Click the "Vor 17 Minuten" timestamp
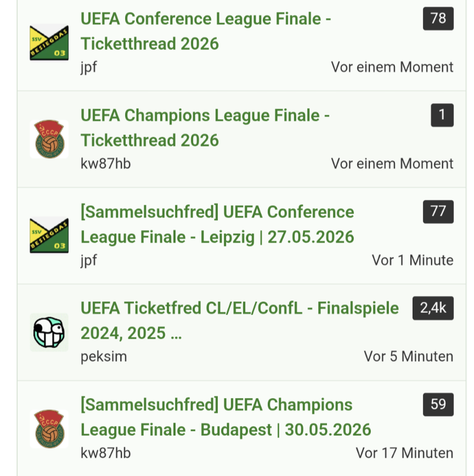The height and width of the screenshot is (476, 474). [x=404, y=453]
